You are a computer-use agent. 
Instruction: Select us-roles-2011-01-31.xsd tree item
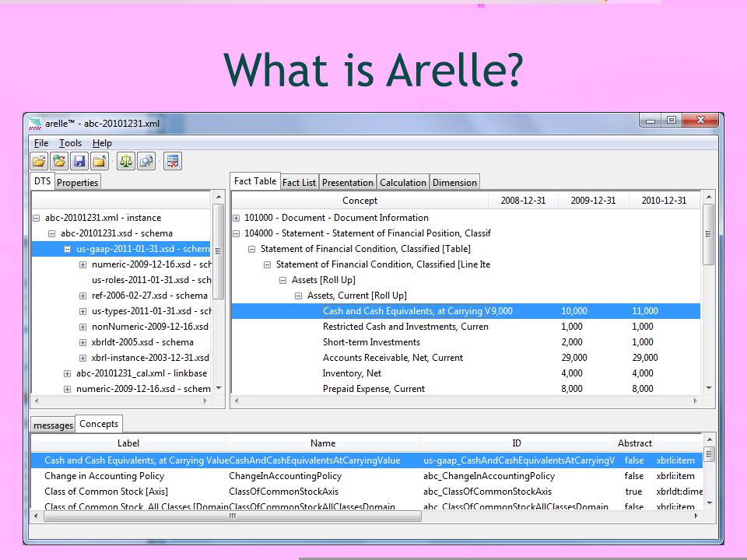pos(151,280)
